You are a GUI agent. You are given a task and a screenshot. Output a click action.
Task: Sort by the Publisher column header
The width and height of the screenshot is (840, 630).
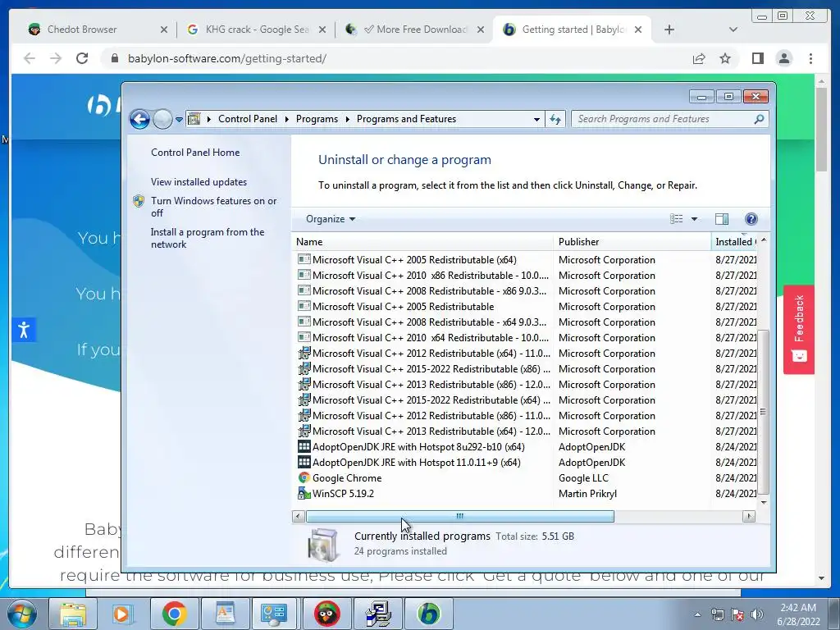click(632, 242)
